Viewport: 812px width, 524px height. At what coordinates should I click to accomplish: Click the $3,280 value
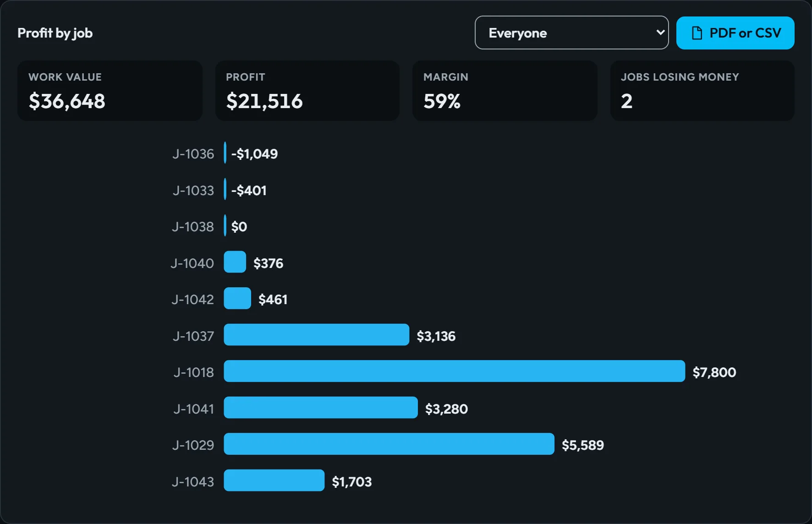point(446,409)
